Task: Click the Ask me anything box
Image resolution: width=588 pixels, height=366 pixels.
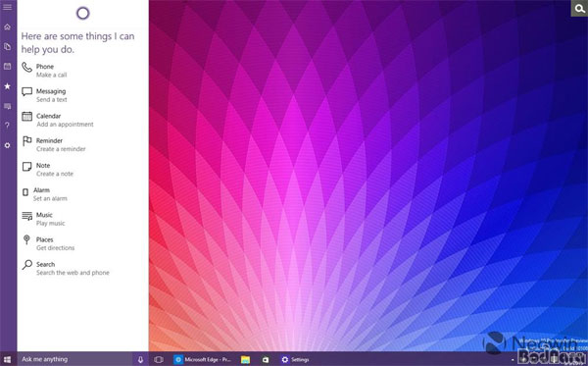Action: [x=75, y=359]
